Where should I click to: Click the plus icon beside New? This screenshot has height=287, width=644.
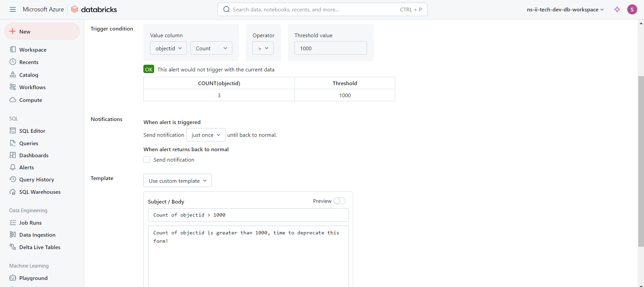(13, 31)
